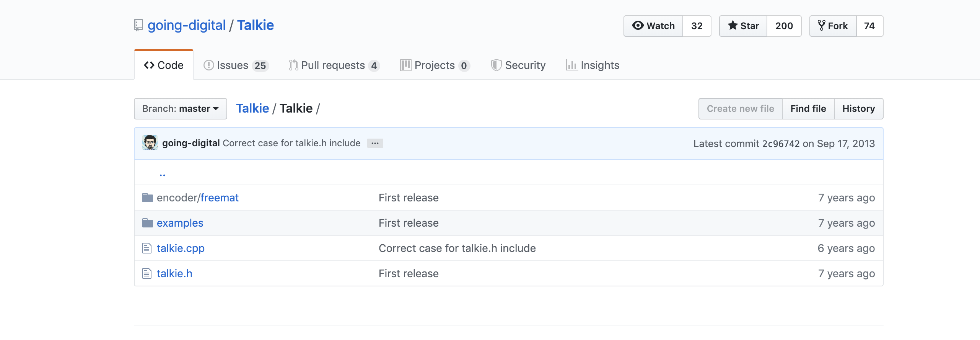Viewport: 980px width, 340px height.
Task: Open the latest commit message in commit bar
Action: click(291, 143)
